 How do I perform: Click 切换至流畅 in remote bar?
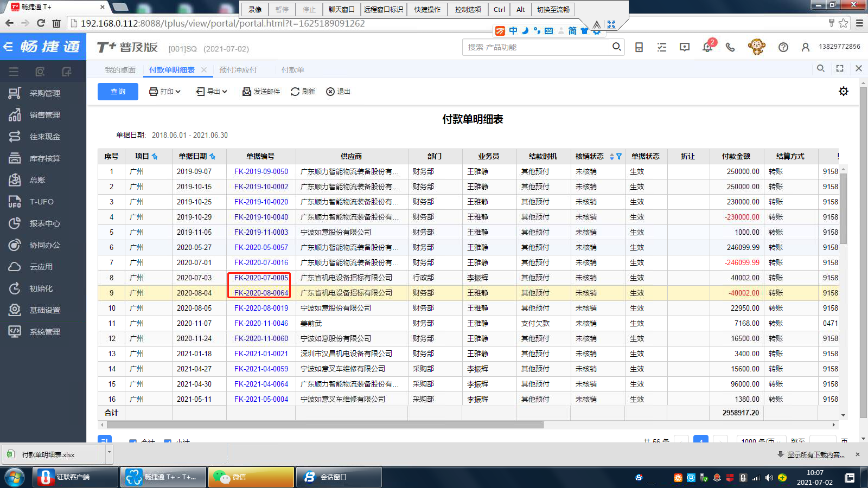point(553,9)
